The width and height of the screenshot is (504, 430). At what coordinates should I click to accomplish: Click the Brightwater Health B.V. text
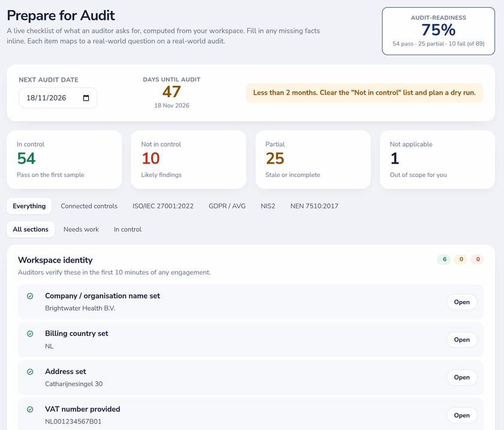[80, 308]
